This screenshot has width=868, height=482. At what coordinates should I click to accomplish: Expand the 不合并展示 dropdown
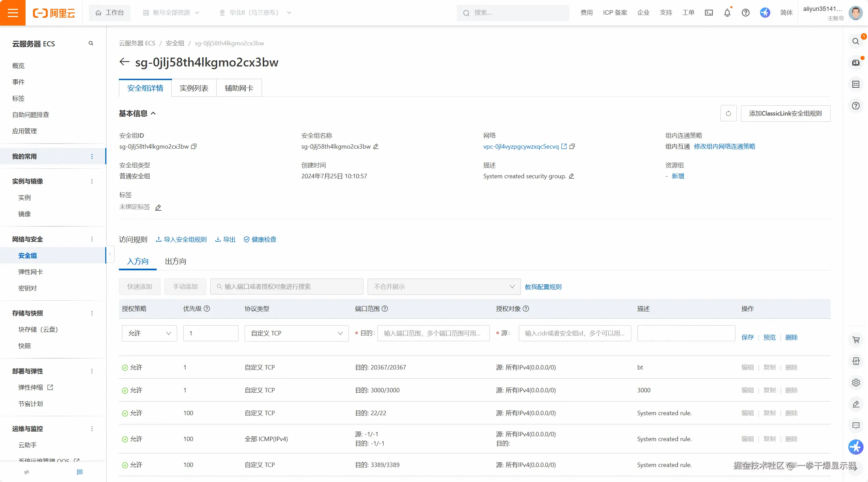444,287
